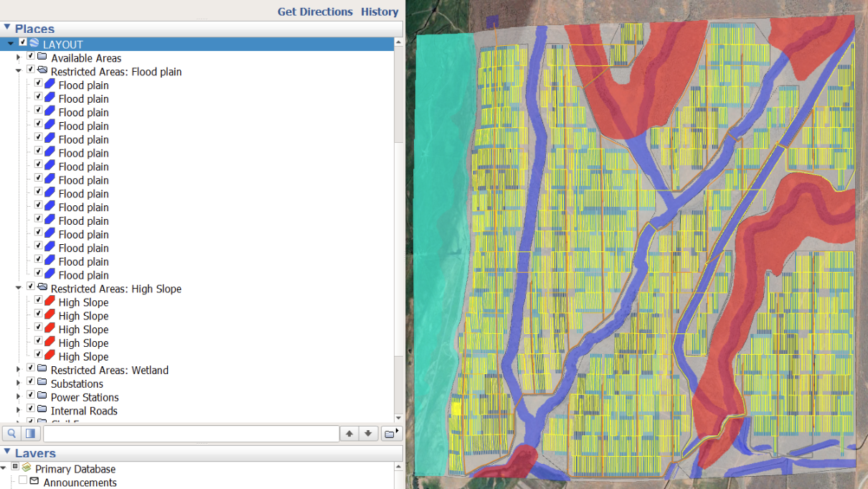Screen dimensions: 868x489
Task: Collapse the Layers panel header triangle
Action: point(7,452)
